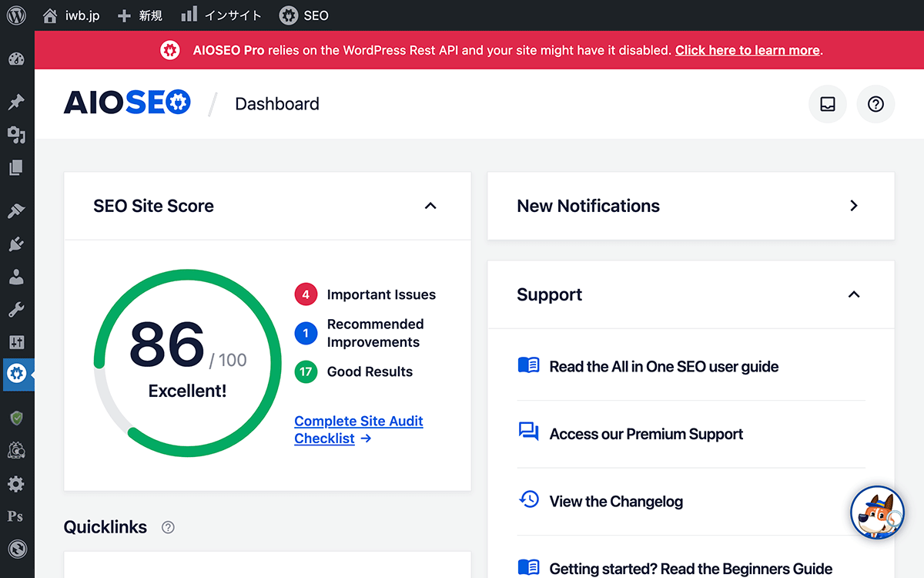Follow the Complete Site Audit Checklist link

pyautogui.click(x=358, y=421)
